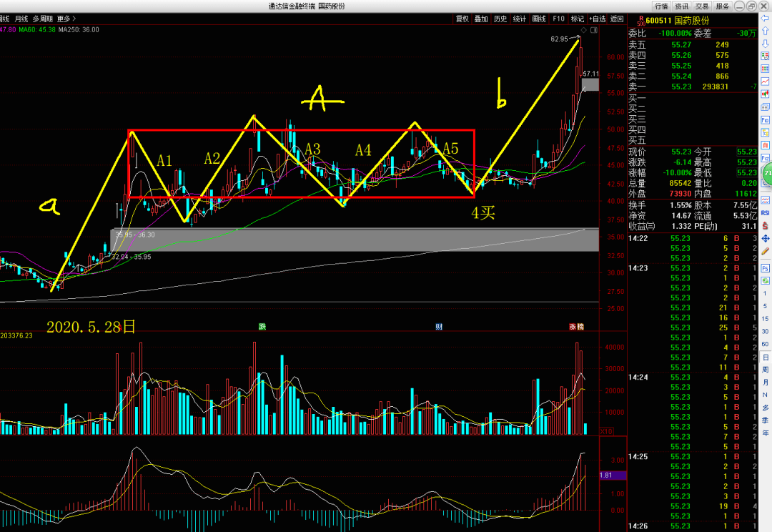The width and height of the screenshot is (772, 532).
Task: Click the +自选 add to watchlist button
Action: coord(597,19)
